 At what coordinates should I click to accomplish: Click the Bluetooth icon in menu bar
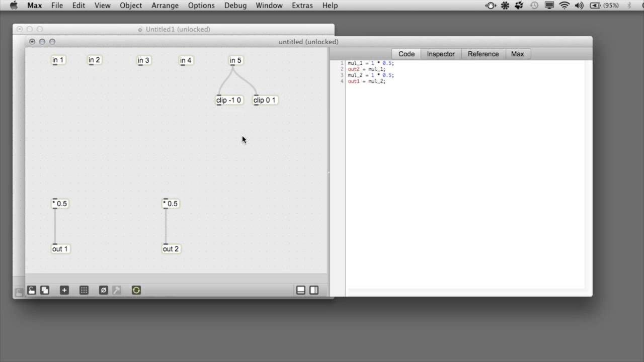click(629, 6)
